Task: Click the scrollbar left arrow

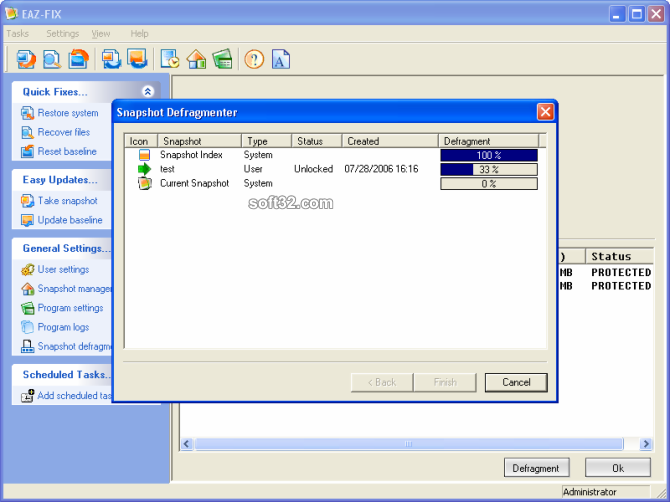Action: (186, 444)
